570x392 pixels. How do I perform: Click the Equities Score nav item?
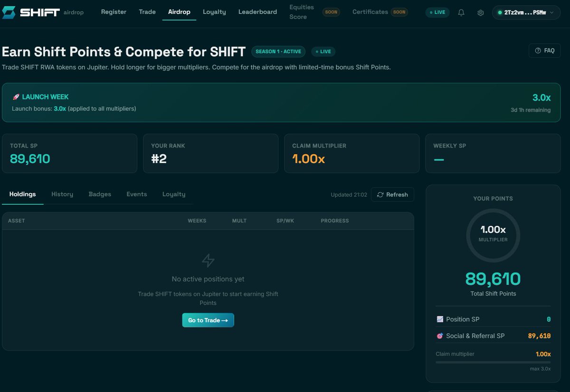tap(302, 12)
